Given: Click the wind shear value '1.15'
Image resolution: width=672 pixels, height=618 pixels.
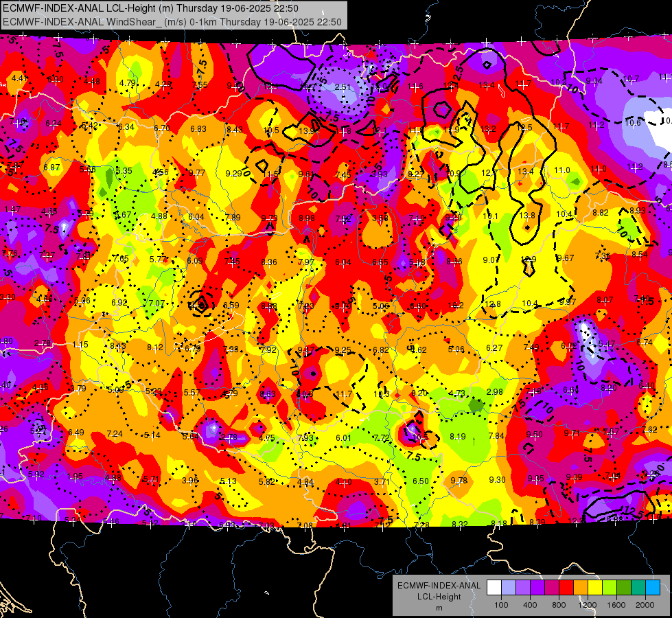Looking at the screenshot, I should [80, 345].
